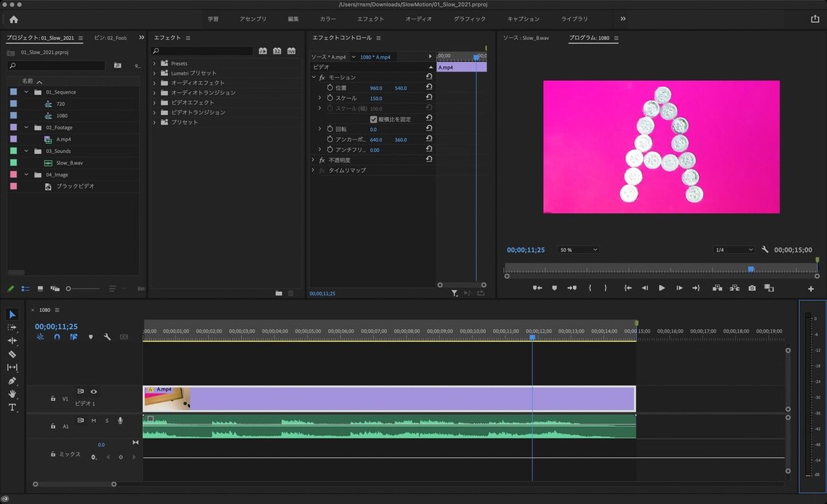Open the 50 % zoom level dropdown
Viewport: 827px width, 504px height.
pos(578,250)
